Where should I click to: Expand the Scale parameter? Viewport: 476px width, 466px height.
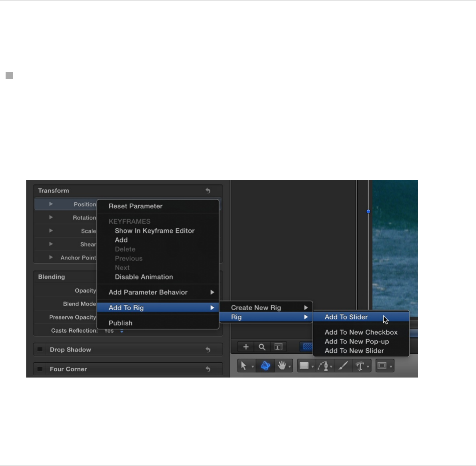point(51,231)
